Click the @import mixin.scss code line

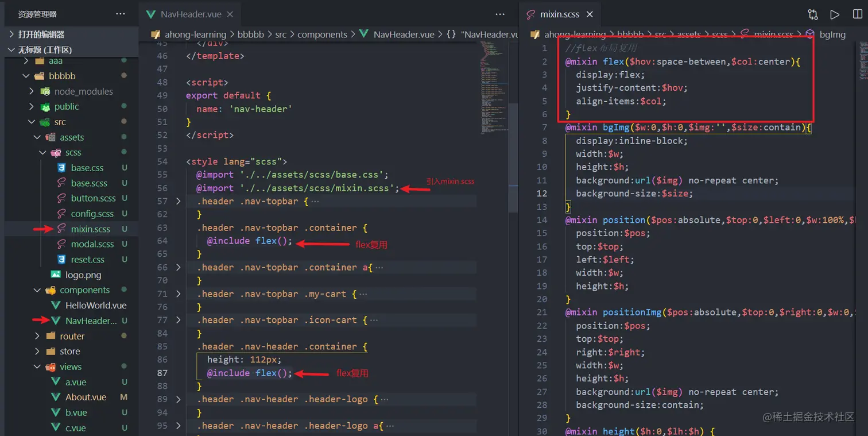(x=298, y=188)
